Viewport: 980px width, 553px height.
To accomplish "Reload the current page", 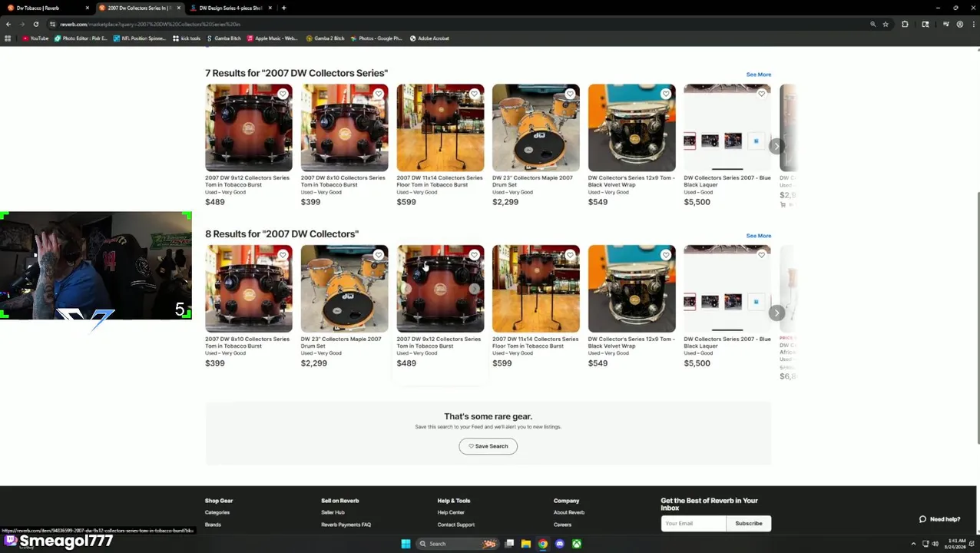I will coord(35,24).
